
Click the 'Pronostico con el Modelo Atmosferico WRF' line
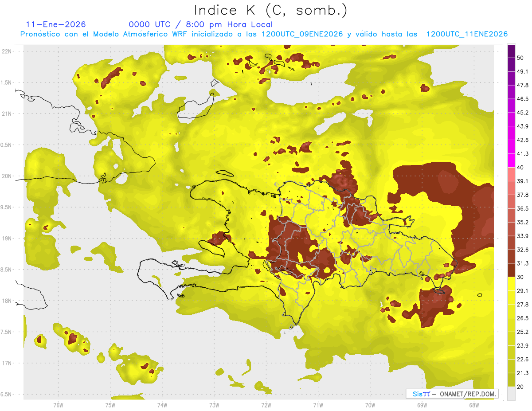tap(264, 34)
